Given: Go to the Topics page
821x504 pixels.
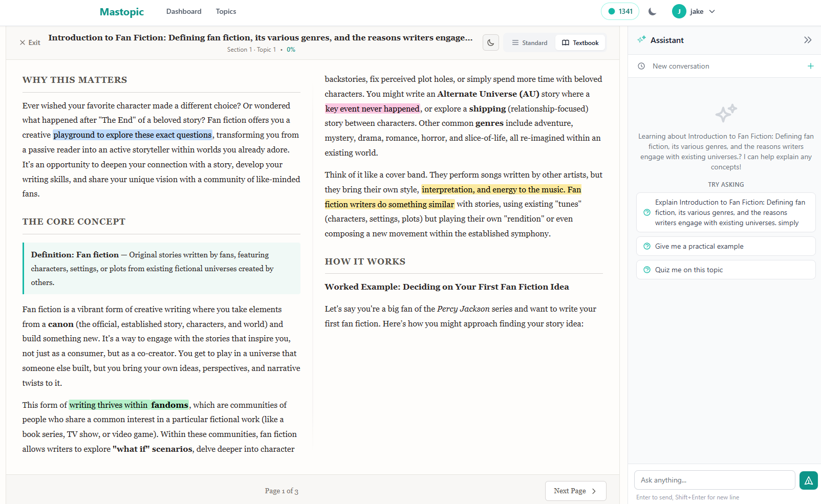Looking at the screenshot, I should click(226, 11).
